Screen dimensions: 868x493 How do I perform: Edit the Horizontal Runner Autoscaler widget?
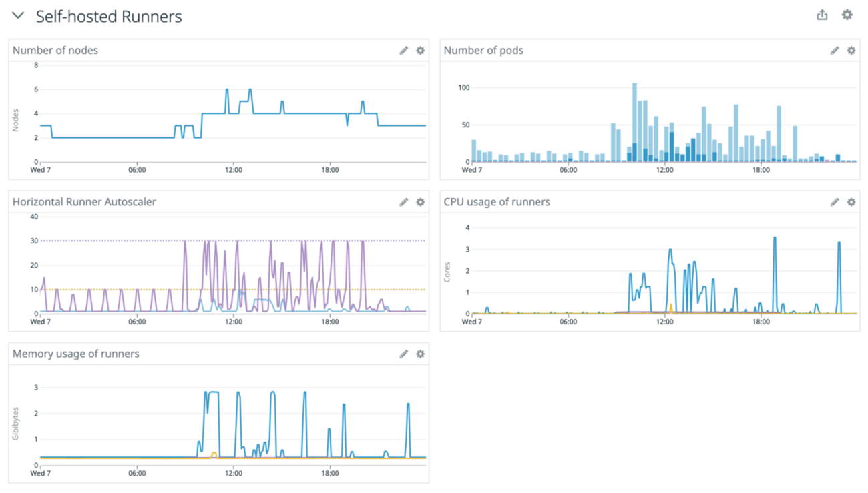pos(403,202)
